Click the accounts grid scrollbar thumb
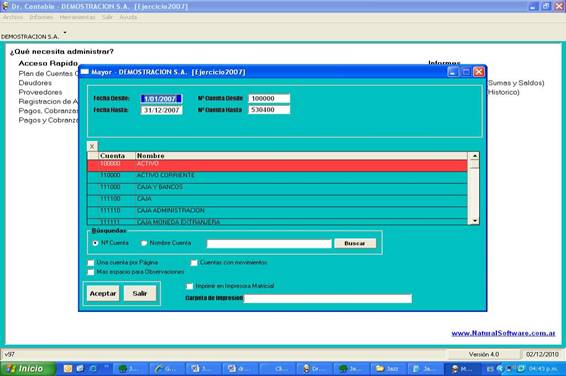The width and height of the screenshot is (566, 376). pos(474,164)
